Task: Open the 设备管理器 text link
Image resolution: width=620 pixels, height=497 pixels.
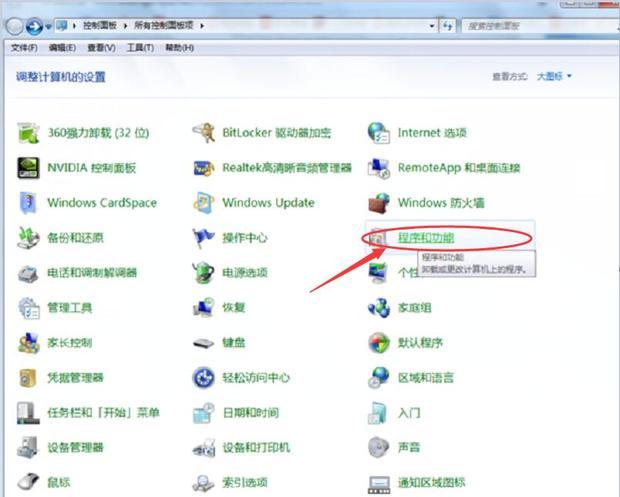Action: (76, 448)
